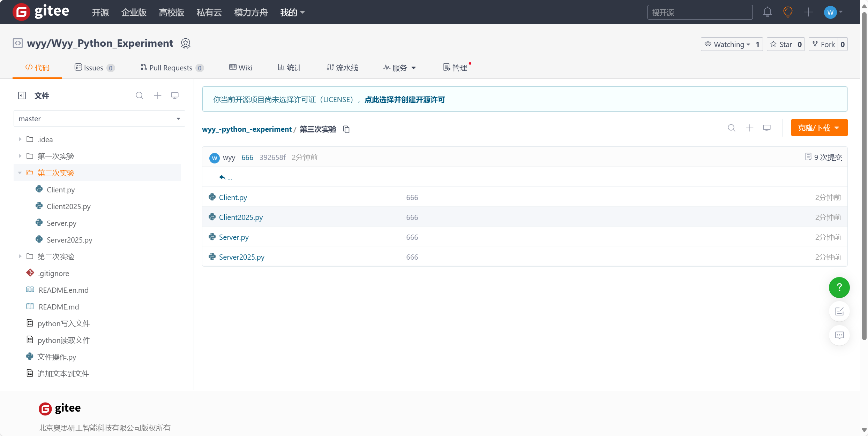Open Client2025.py in the file list
This screenshot has height=436, width=868.
[241, 217]
